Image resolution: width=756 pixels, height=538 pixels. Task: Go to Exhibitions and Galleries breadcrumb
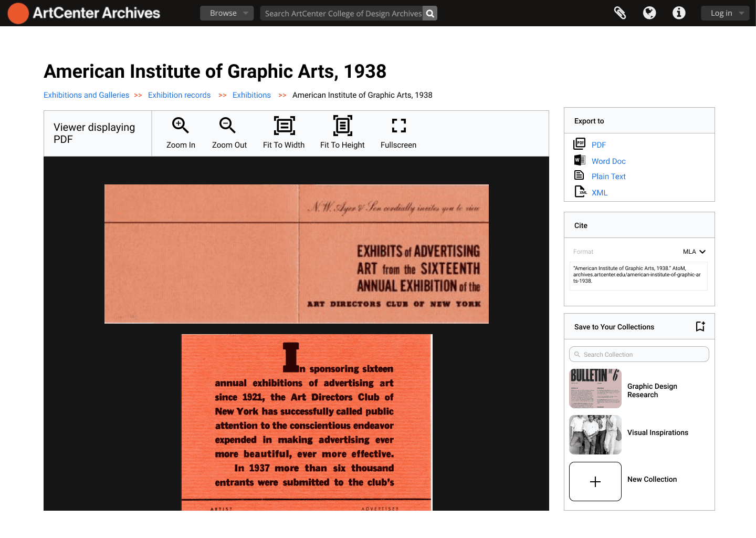[x=86, y=95]
